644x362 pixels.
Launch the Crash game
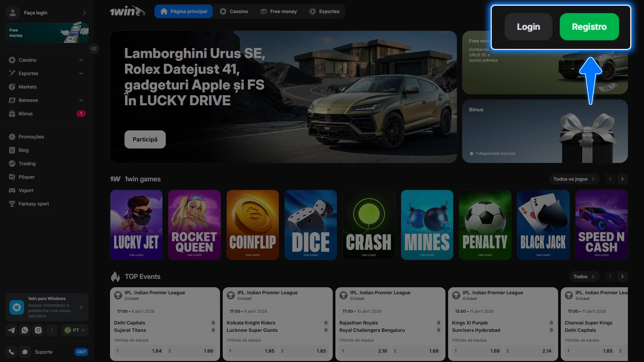coord(369,225)
